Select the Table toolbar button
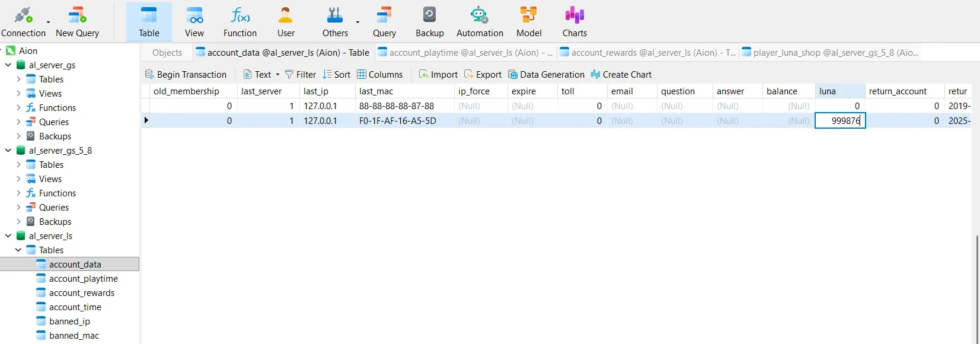 coord(149,22)
